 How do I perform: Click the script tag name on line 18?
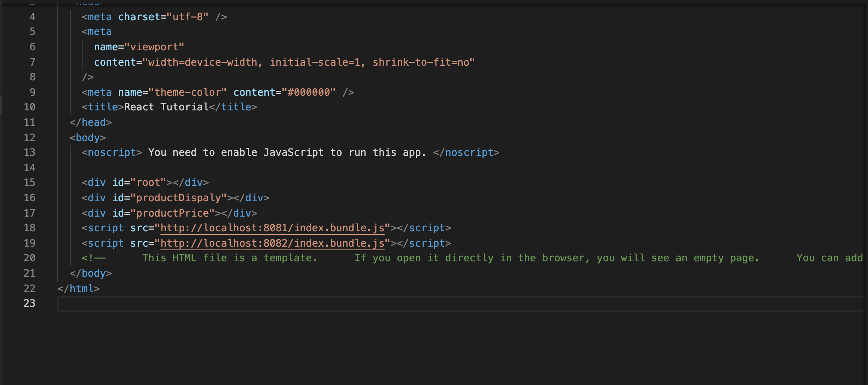pos(106,228)
